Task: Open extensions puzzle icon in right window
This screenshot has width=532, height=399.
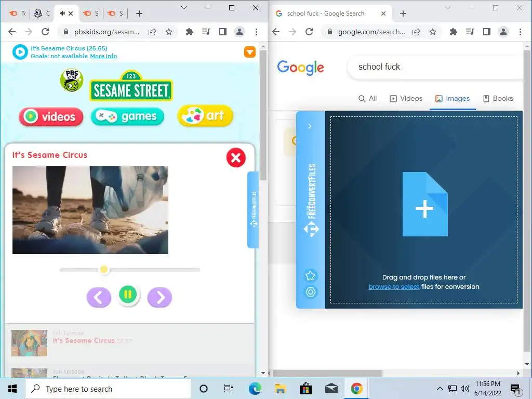Action: coord(453,32)
